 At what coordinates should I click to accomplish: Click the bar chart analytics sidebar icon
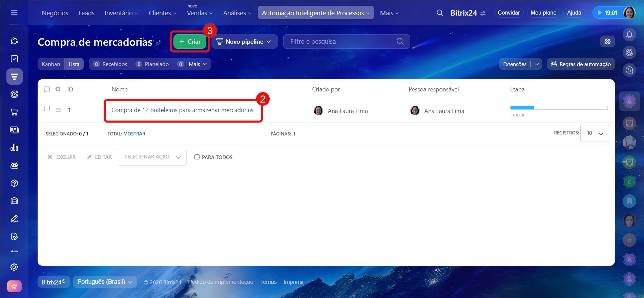click(x=14, y=148)
